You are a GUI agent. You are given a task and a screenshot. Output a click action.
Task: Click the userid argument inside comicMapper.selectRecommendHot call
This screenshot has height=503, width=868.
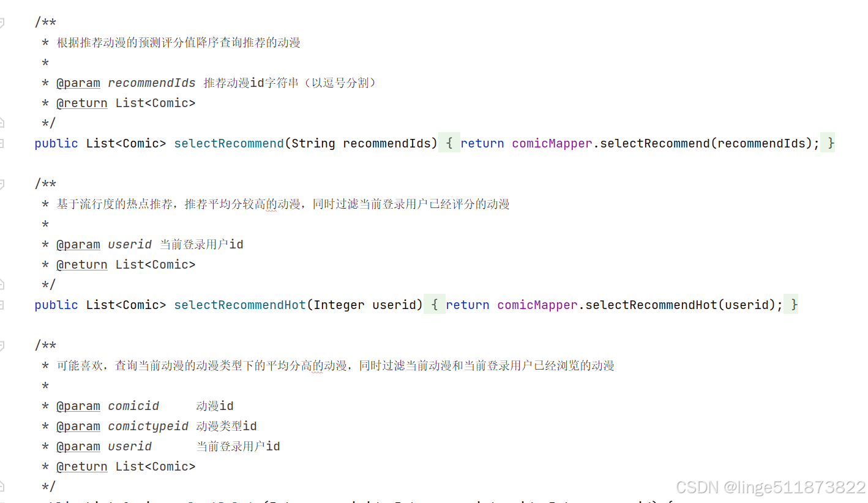click(x=746, y=305)
